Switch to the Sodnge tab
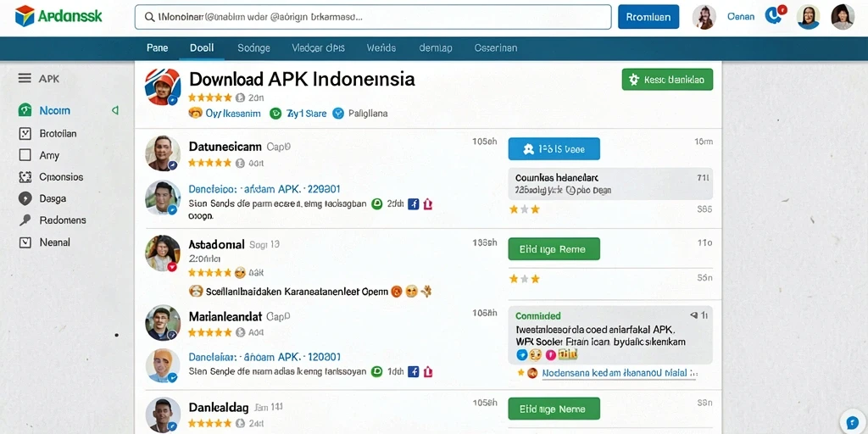This screenshot has width=868, height=434. [x=253, y=48]
